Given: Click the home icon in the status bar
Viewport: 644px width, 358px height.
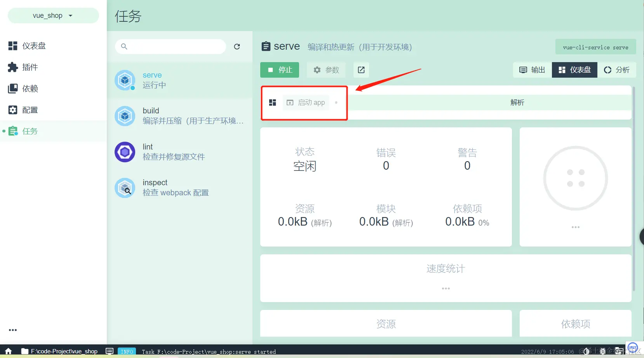Looking at the screenshot, I should point(8,351).
